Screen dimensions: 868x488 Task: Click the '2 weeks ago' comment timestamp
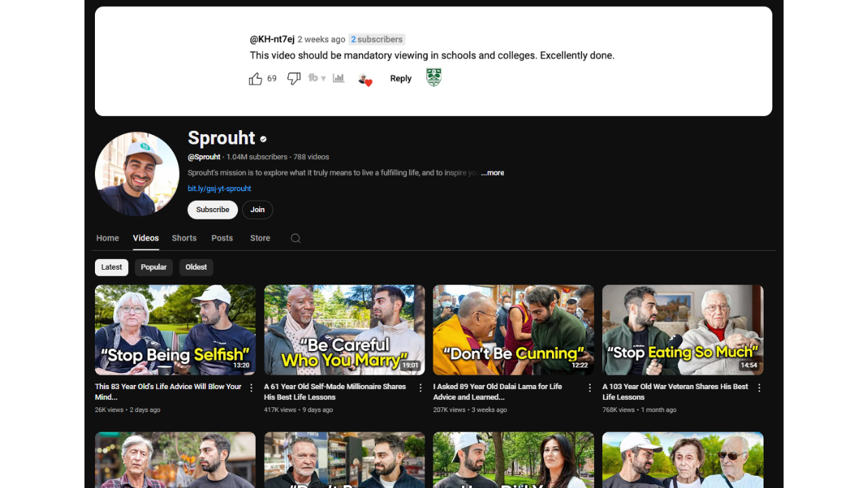pyautogui.click(x=321, y=39)
